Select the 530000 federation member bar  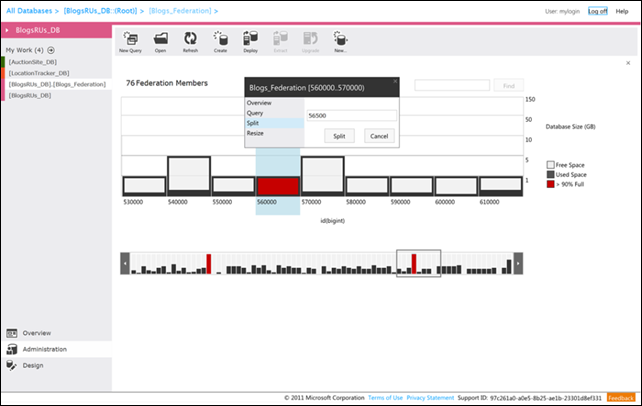pos(145,186)
